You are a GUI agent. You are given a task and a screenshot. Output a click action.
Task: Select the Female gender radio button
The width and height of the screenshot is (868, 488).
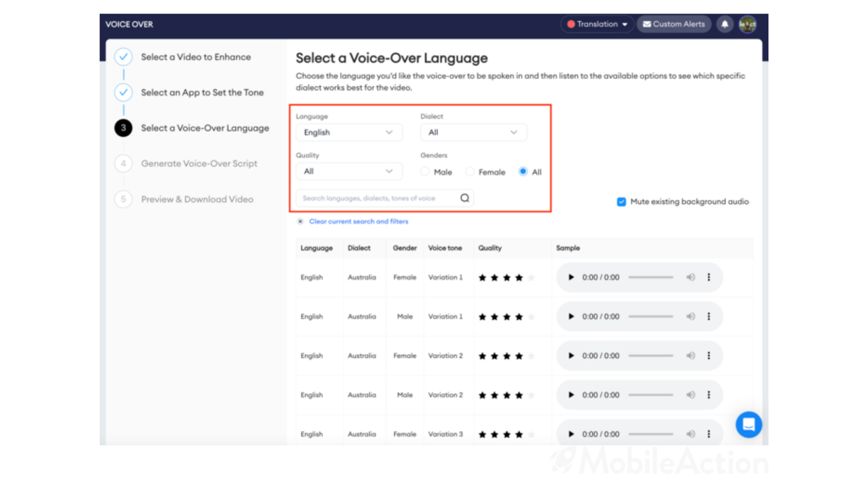coord(470,172)
